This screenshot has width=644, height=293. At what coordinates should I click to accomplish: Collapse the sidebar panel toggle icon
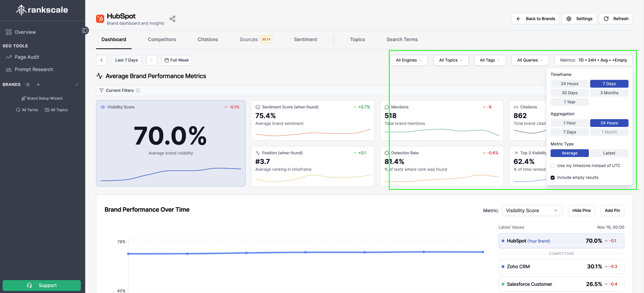tap(85, 30)
